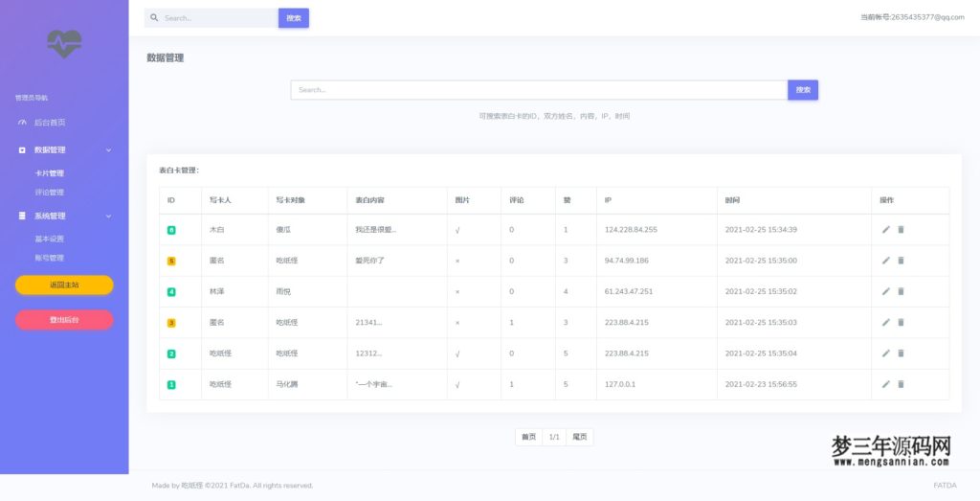Edit the card with IP 61.243.47.251

[x=885, y=291]
